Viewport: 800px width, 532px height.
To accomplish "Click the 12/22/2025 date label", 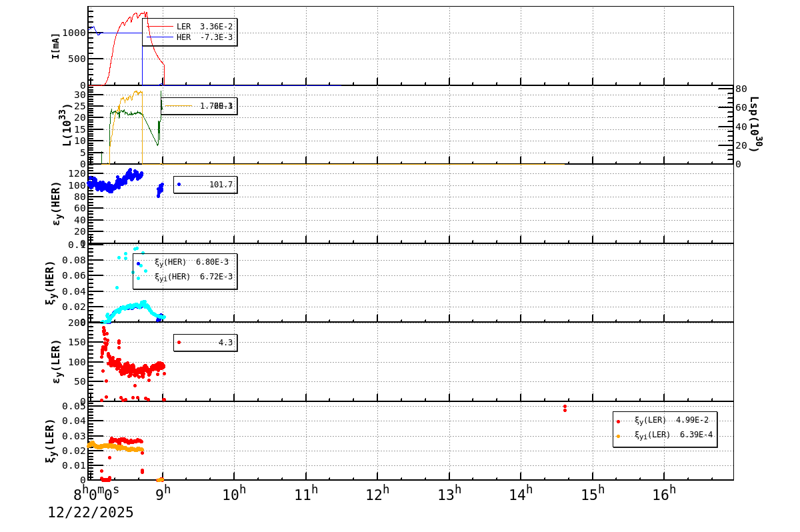I will 91,513.
